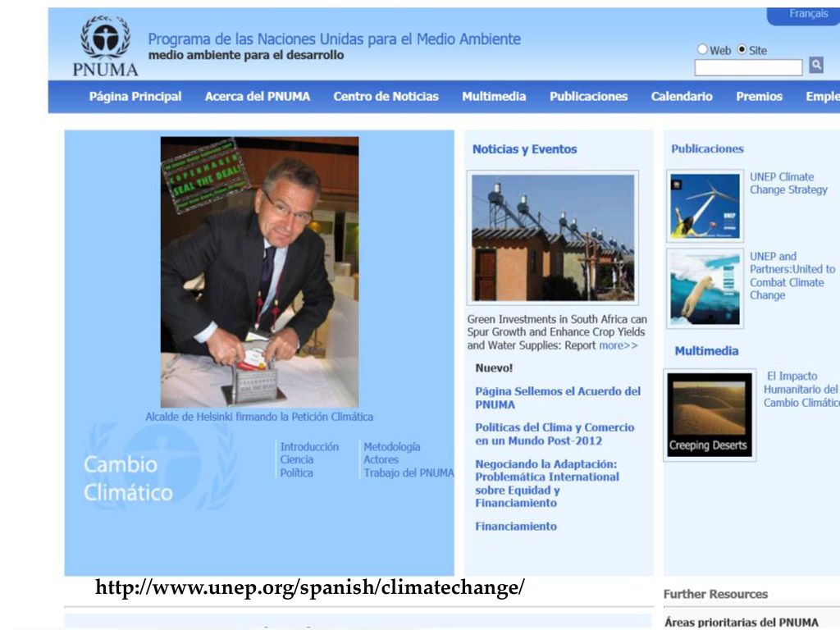This screenshot has height=630, width=840.
Task: Open the Actores link
Action: [381, 459]
